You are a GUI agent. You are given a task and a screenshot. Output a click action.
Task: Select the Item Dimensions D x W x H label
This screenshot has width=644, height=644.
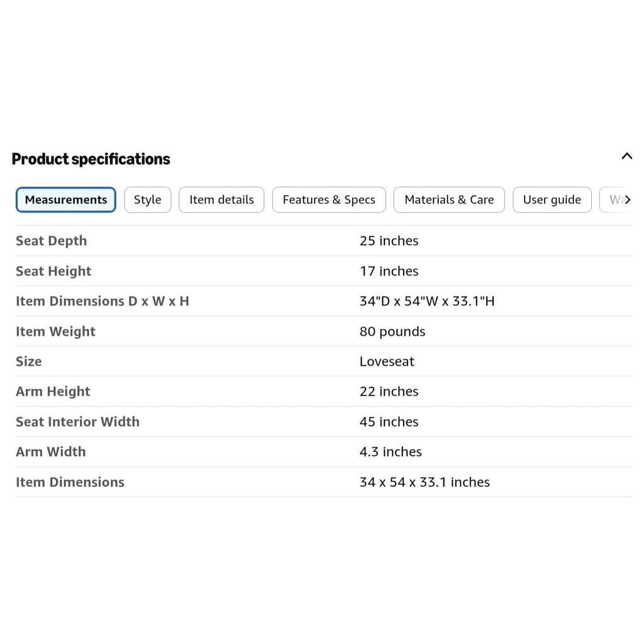tap(103, 301)
